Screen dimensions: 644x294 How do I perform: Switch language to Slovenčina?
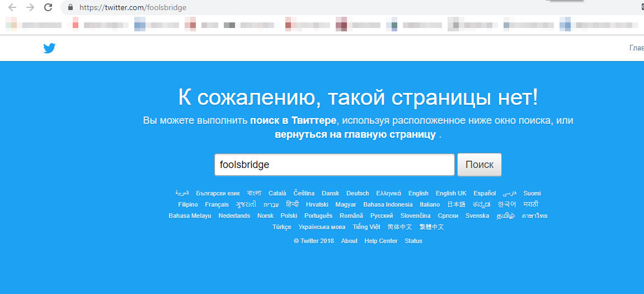416,216
